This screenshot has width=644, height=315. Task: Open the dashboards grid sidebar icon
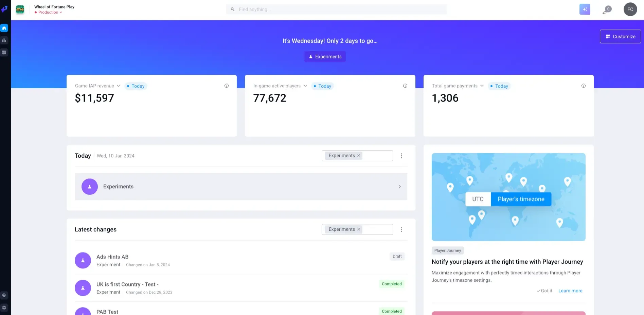click(4, 53)
